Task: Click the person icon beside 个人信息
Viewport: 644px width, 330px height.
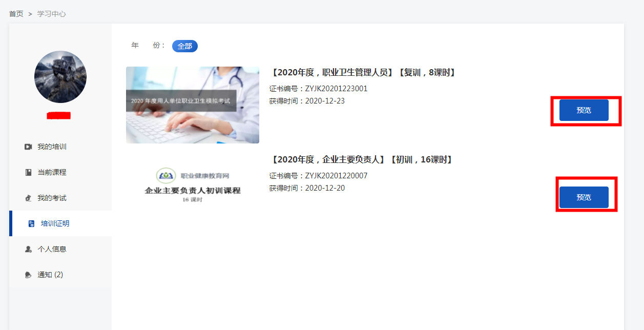Action: tap(28, 250)
